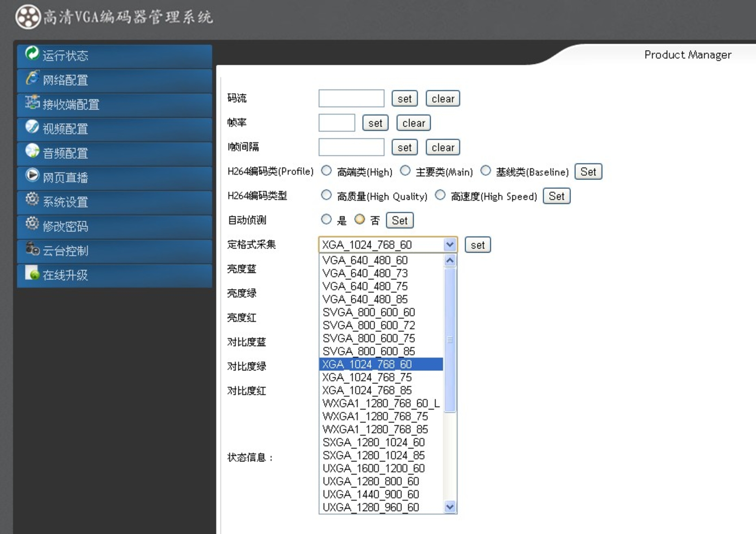Choose SVGA_800_600_60 from the list
Image resolution: width=756 pixels, height=534 pixels.
pyautogui.click(x=381, y=312)
